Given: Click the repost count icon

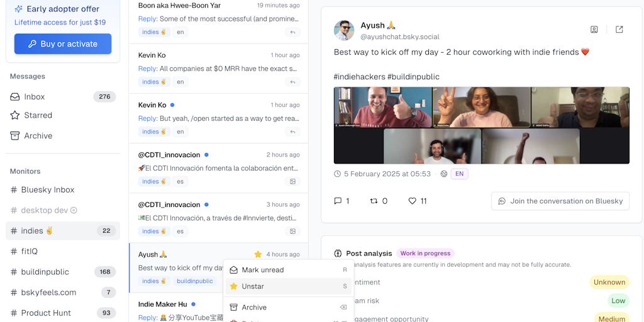Looking at the screenshot, I should point(374,201).
